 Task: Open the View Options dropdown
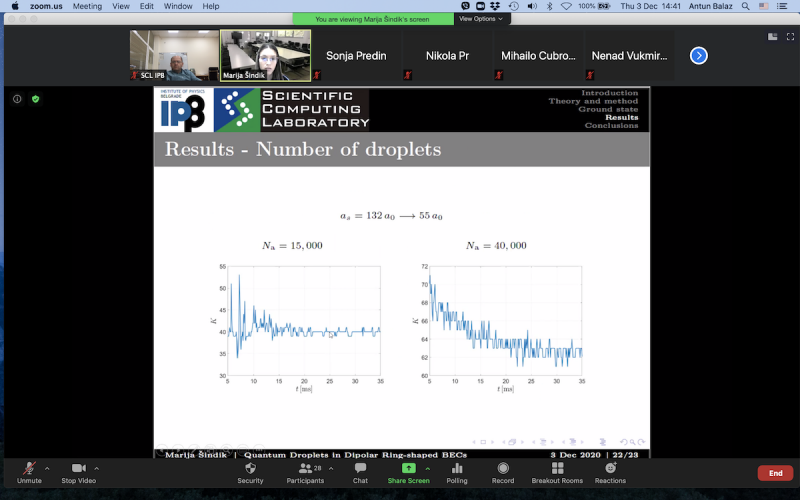pos(481,19)
